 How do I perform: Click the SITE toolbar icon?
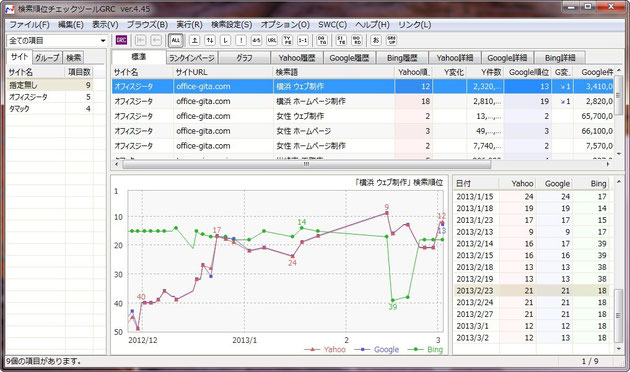(x=341, y=40)
